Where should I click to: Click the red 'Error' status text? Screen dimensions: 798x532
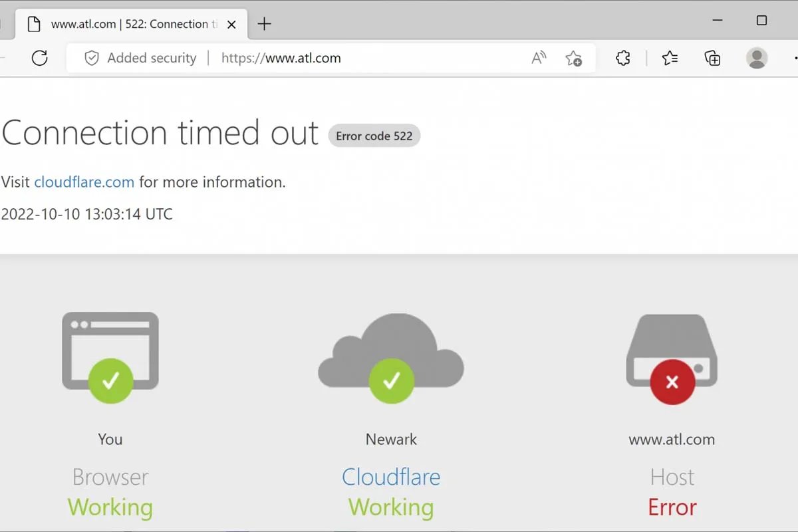pyautogui.click(x=672, y=507)
